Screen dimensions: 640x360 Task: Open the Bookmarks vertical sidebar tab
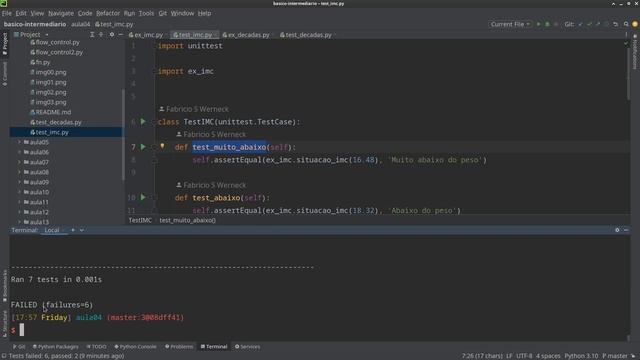pos(4,286)
